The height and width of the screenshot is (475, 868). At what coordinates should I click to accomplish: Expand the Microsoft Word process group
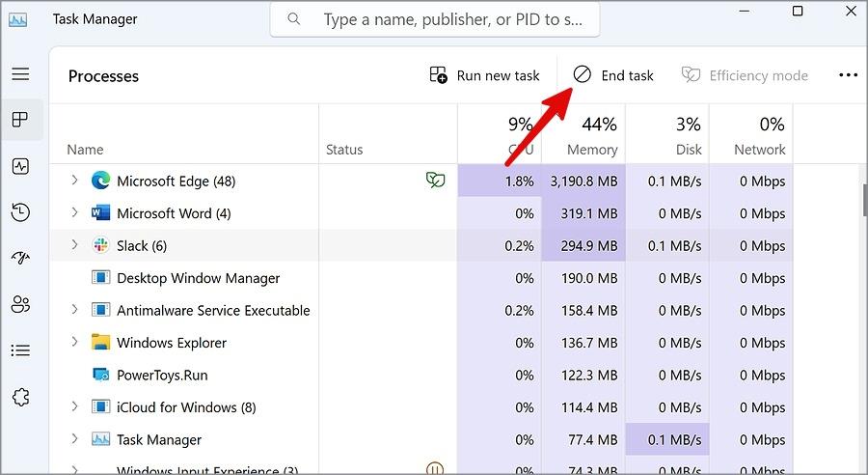point(74,212)
